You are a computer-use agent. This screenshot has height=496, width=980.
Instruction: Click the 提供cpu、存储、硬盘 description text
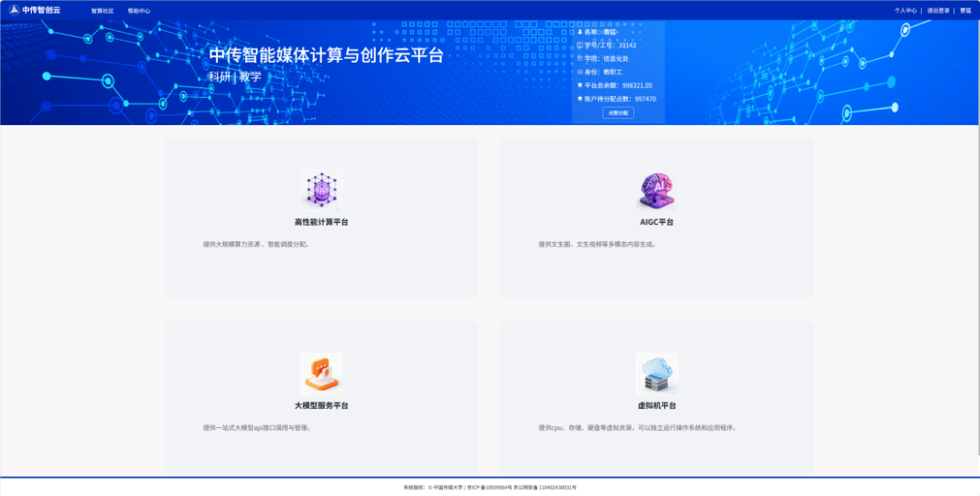coord(638,428)
